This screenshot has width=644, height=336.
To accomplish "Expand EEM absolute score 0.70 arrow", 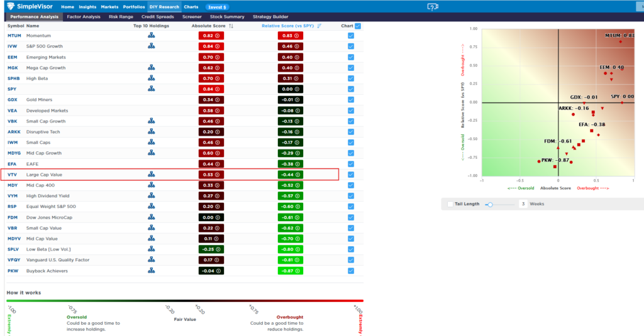I will click(218, 57).
